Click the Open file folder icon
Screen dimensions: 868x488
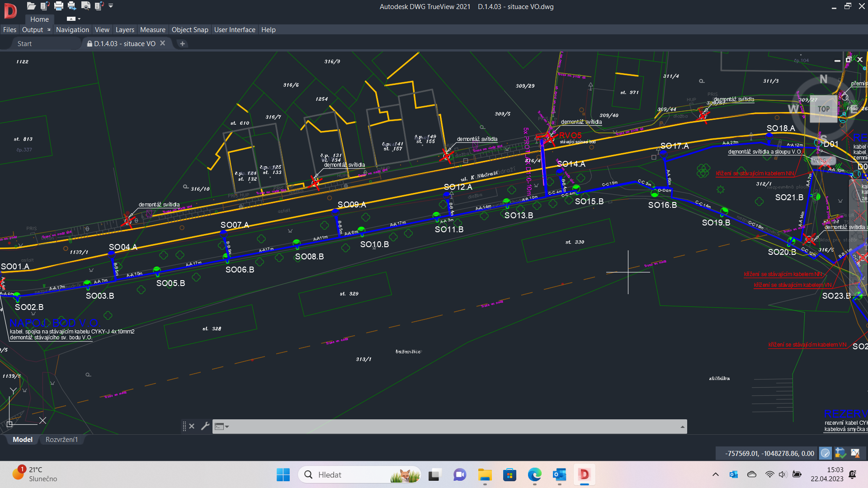click(31, 6)
